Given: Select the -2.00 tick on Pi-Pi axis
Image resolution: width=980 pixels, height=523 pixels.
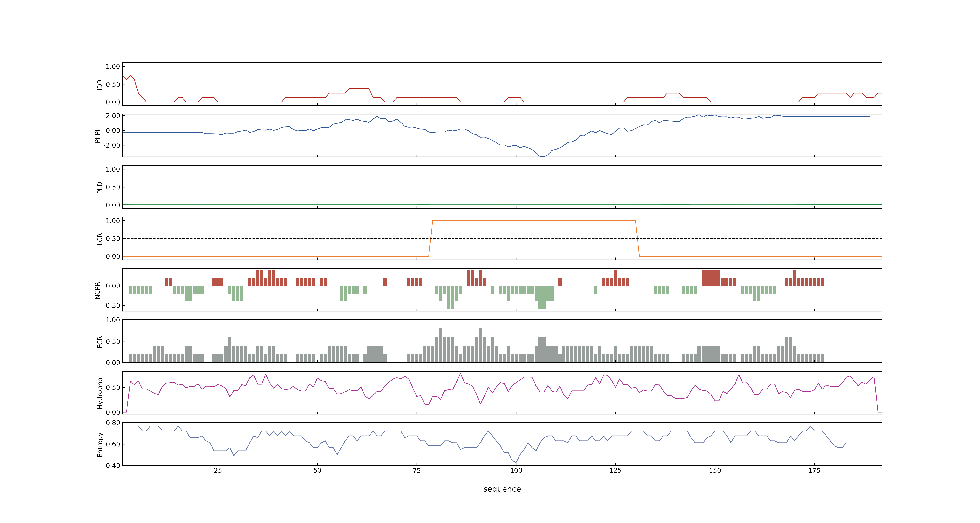Looking at the screenshot, I should tap(111, 145).
